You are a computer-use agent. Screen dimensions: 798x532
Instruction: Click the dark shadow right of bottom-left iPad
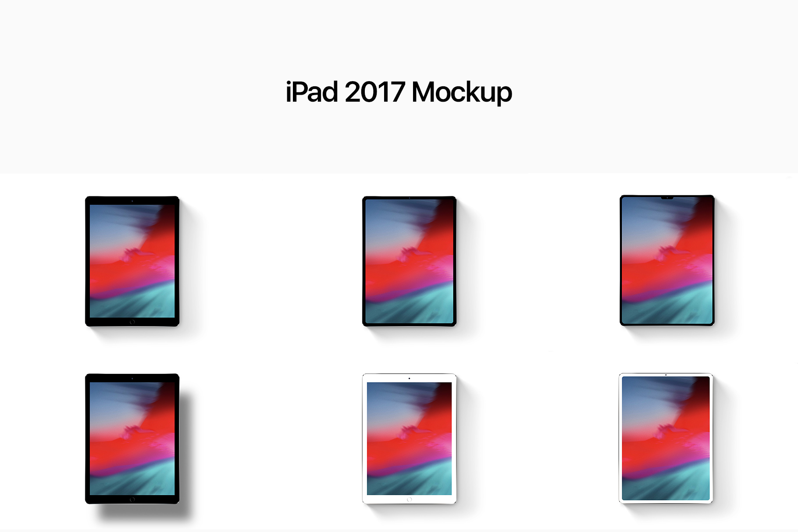185,447
